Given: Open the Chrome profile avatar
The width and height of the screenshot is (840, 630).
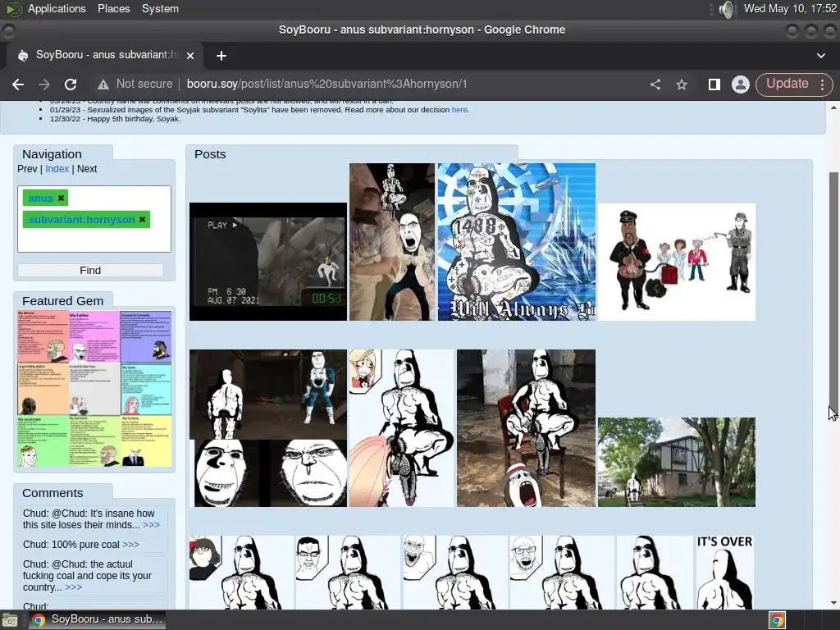Looking at the screenshot, I should click(x=741, y=84).
